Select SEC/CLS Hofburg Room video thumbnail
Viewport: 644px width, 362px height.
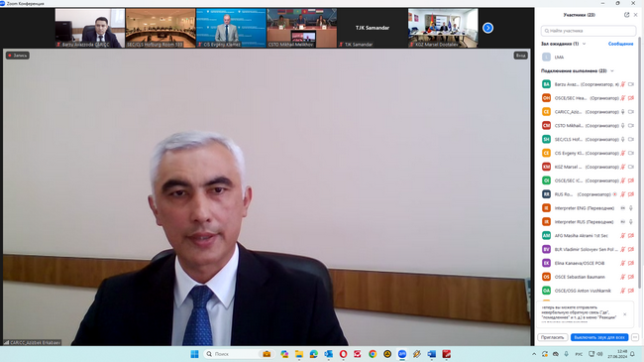[161, 28]
